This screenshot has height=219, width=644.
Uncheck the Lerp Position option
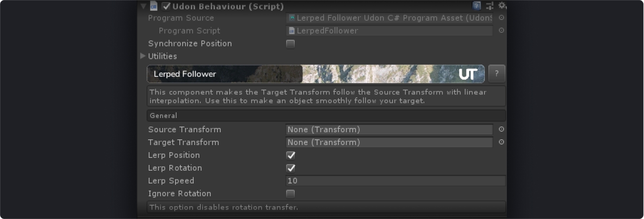tap(290, 155)
